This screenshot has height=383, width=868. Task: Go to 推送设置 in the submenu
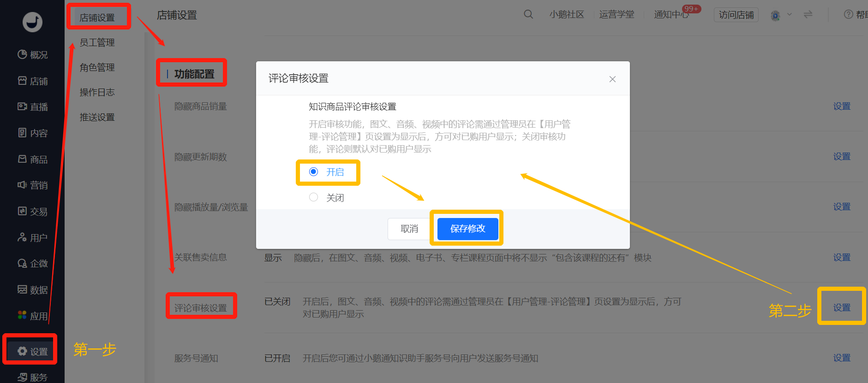[x=97, y=117]
